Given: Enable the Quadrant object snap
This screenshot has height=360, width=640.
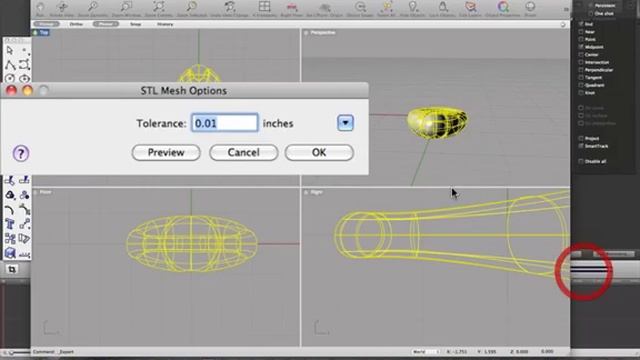Looking at the screenshot, I should (581, 85).
